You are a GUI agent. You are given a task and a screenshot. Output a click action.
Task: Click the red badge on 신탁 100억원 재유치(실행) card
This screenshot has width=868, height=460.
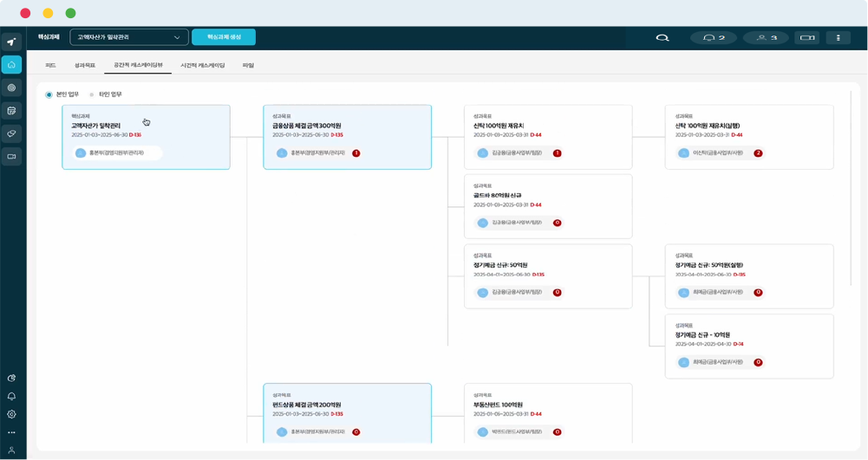tap(758, 153)
